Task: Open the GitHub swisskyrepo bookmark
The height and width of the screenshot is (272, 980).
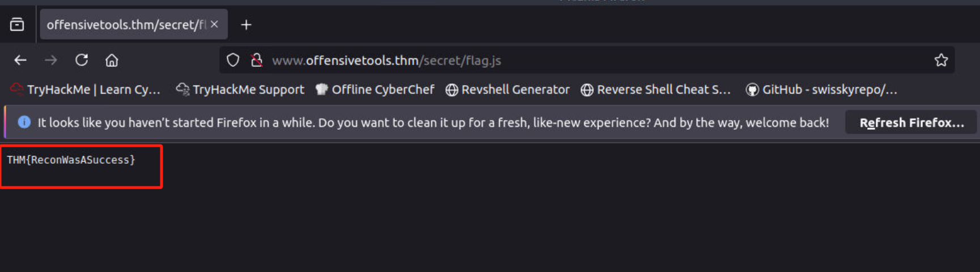Action: click(822, 90)
